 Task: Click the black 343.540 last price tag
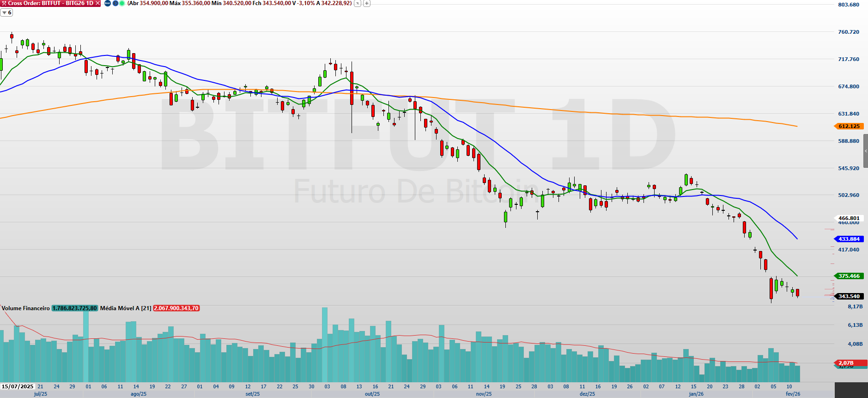click(849, 296)
